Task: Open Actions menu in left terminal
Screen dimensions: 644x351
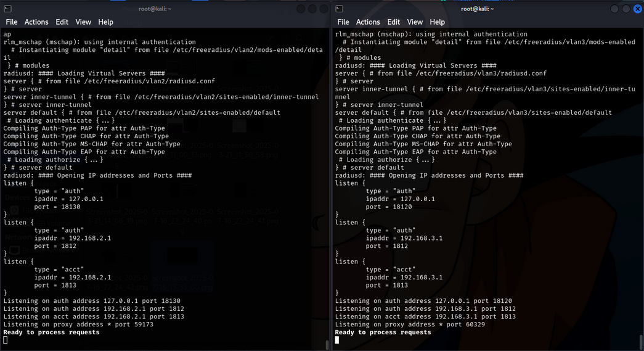Action: [x=36, y=22]
